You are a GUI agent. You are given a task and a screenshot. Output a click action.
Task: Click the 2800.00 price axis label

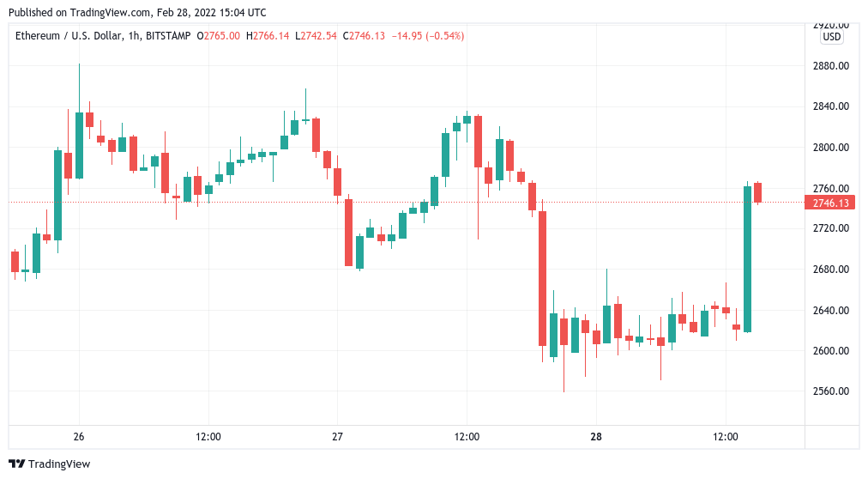(x=830, y=148)
